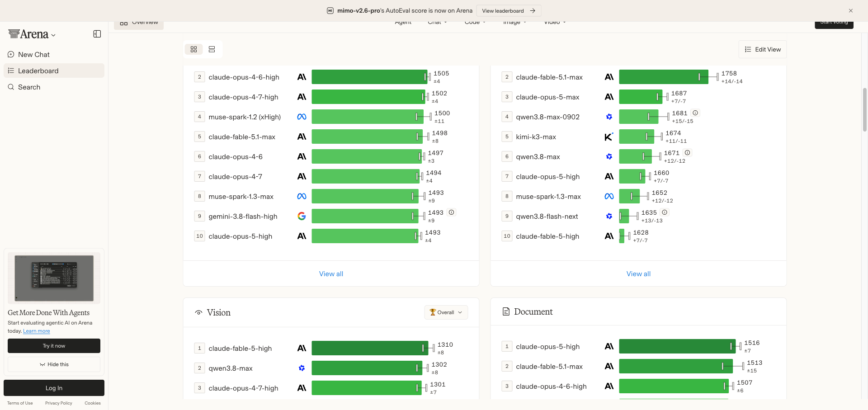The image size is (868, 410).
Task: Follow the Learn more link
Action: [37, 331]
